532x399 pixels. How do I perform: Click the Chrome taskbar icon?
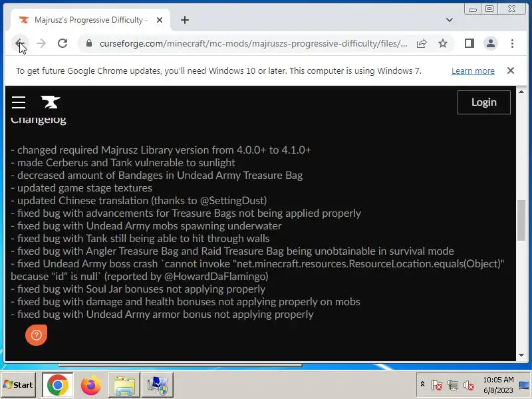tap(58, 385)
